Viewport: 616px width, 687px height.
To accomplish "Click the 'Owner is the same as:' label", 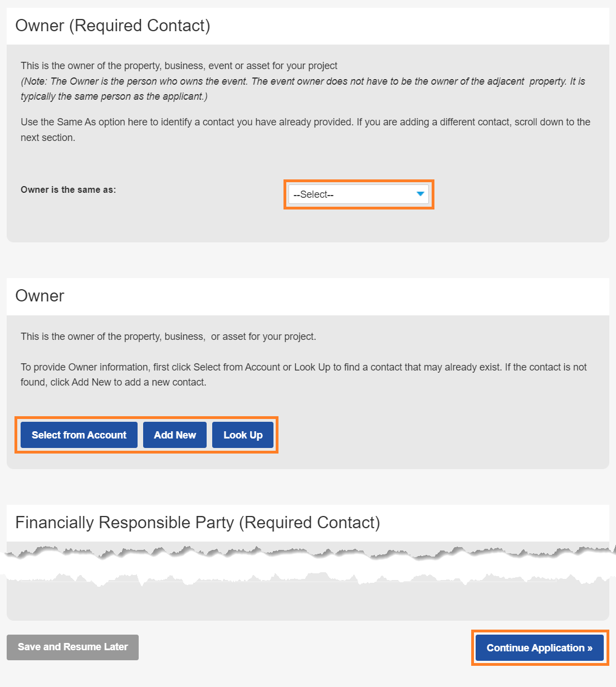I will click(x=68, y=190).
